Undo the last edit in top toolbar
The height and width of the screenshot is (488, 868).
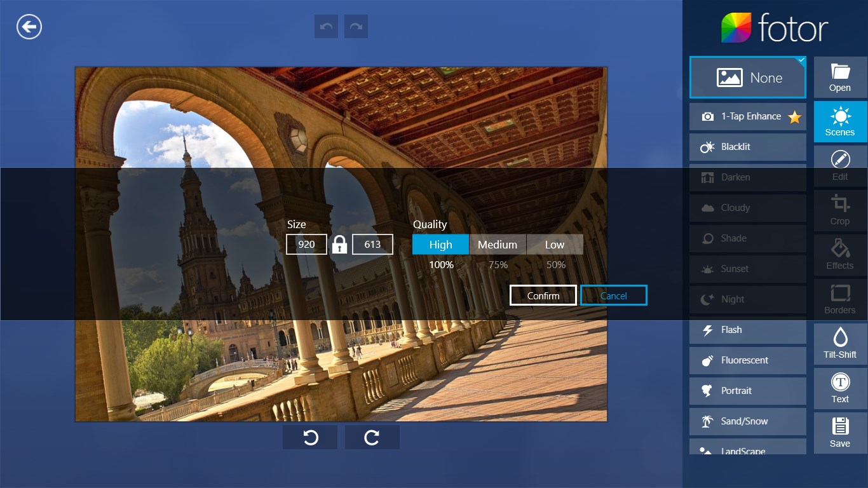(326, 27)
